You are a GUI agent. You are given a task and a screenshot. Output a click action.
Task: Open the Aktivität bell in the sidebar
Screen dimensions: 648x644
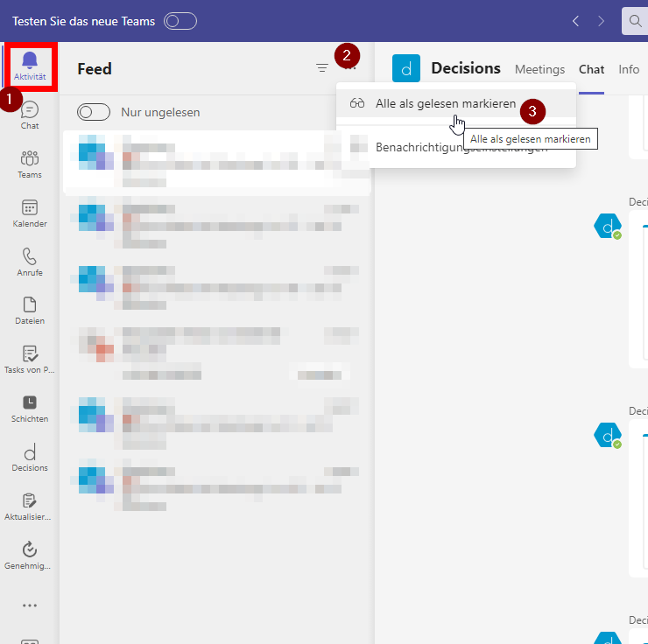coord(30,66)
